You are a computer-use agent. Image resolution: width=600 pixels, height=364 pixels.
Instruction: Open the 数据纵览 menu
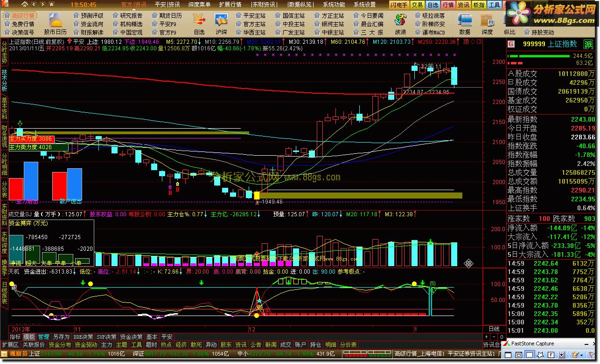(300, 5)
